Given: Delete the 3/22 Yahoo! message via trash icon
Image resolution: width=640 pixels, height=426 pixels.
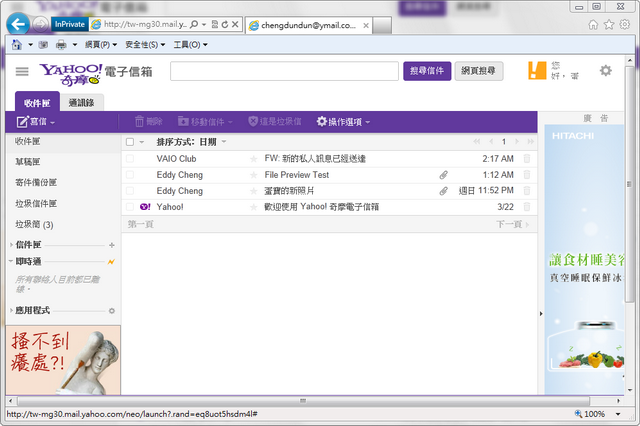Looking at the screenshot, I should [x=527, y=207].
